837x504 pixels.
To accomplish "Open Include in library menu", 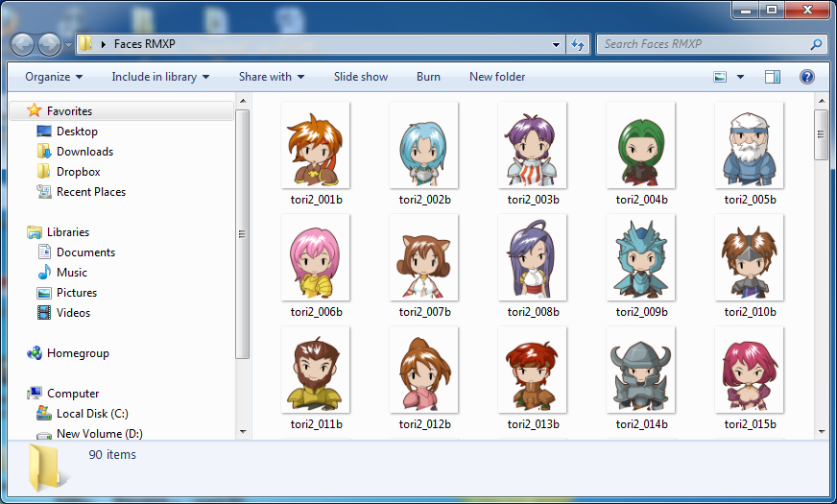I will tap(159, 77).
